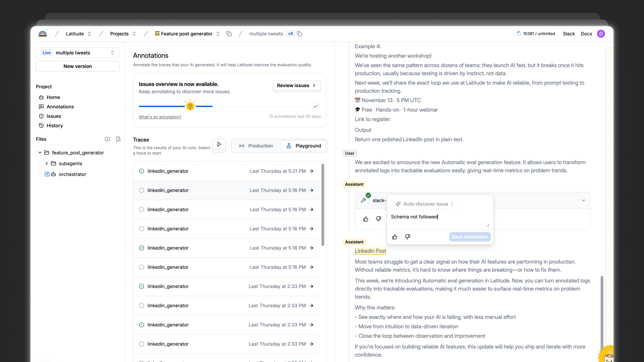Expand the slack tool call chevron
644x362 pixels.
point(583,200)
